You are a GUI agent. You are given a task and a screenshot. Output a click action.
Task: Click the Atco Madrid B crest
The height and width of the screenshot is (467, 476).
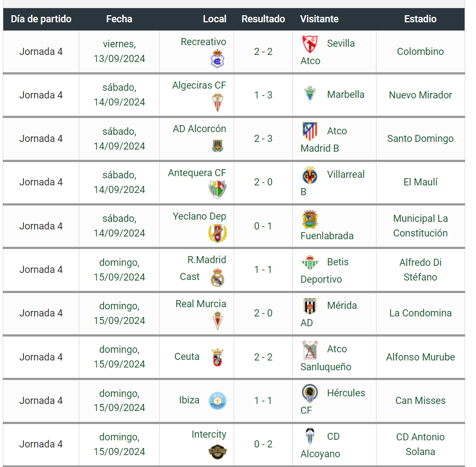pos(310,131)
